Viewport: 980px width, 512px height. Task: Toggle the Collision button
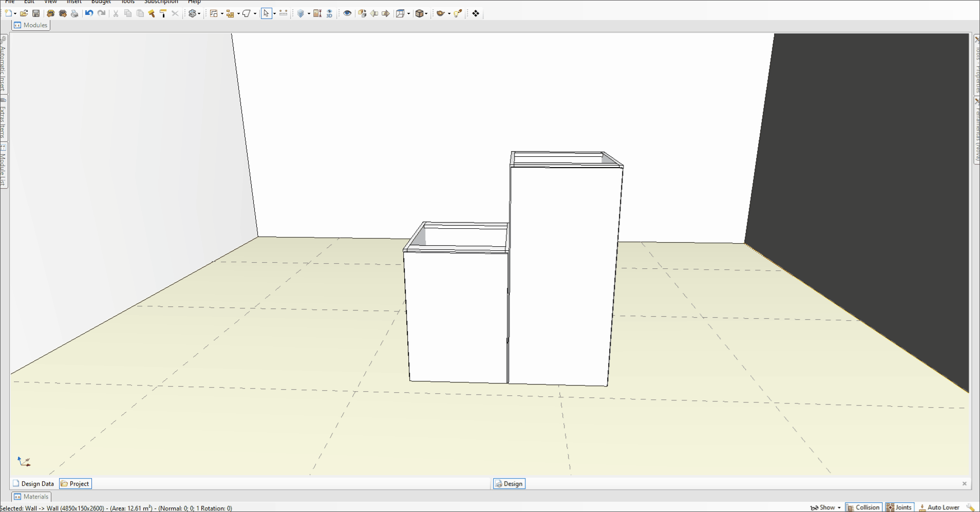[863, 507]
